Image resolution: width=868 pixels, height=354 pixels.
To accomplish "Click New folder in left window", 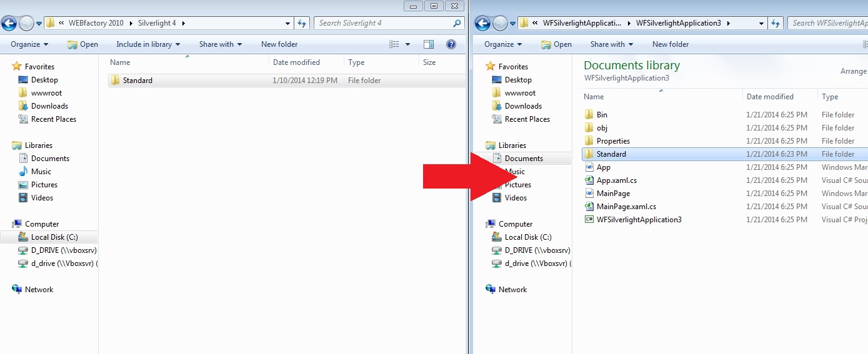I will (x=279, y=44).
